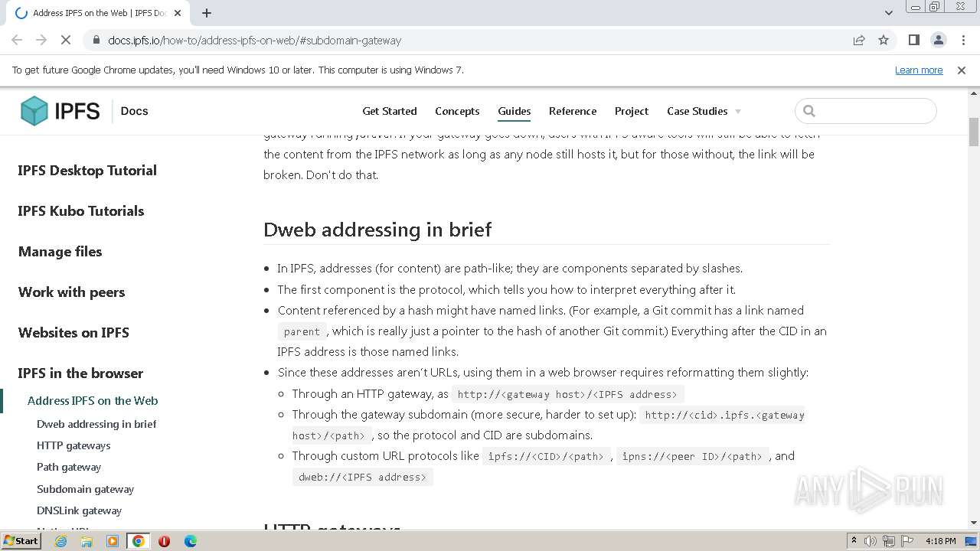
Task: Collapse IPFS in the browser section
Action: [80, 373]
